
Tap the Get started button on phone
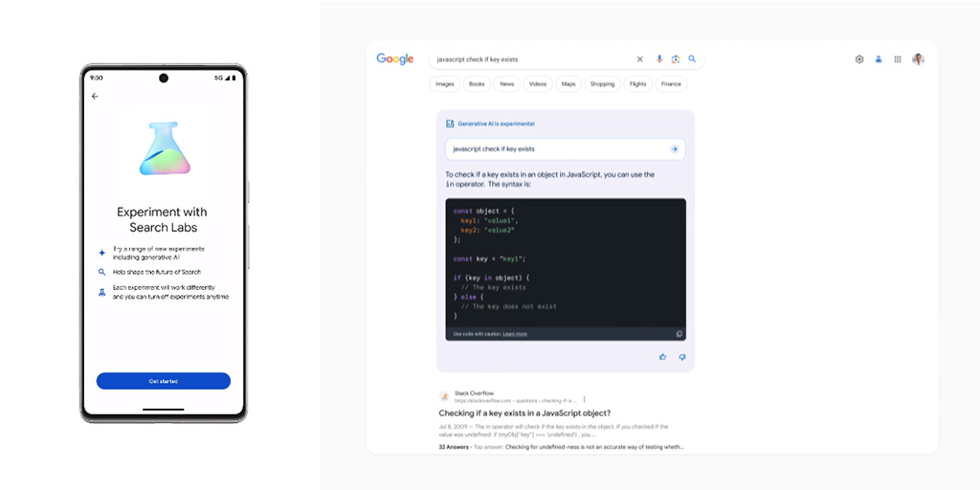pos(163,381)
